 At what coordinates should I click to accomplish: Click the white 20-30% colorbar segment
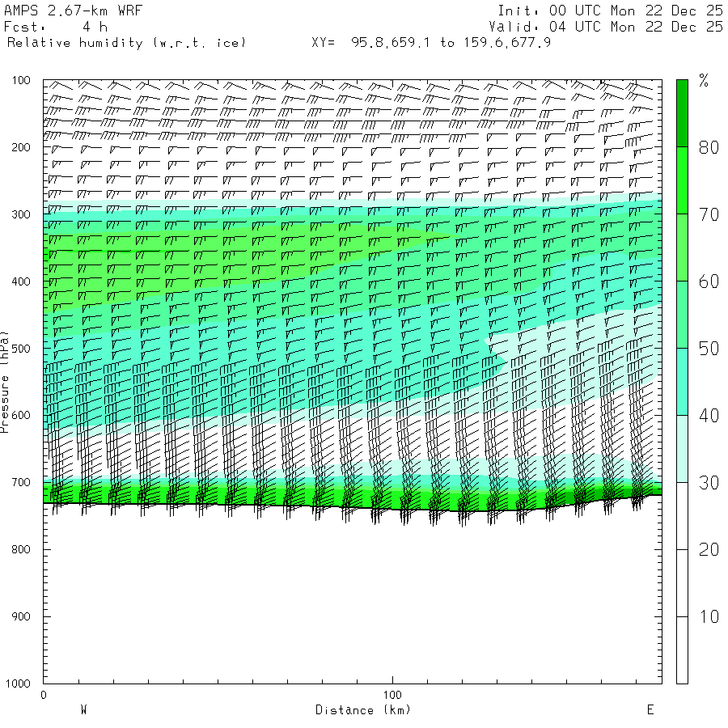point(682,516)
